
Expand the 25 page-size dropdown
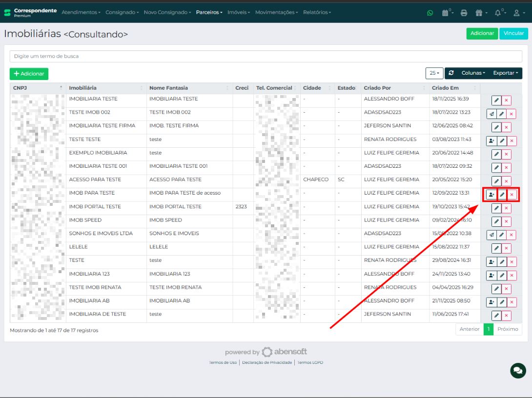click(x=434, y=73)
